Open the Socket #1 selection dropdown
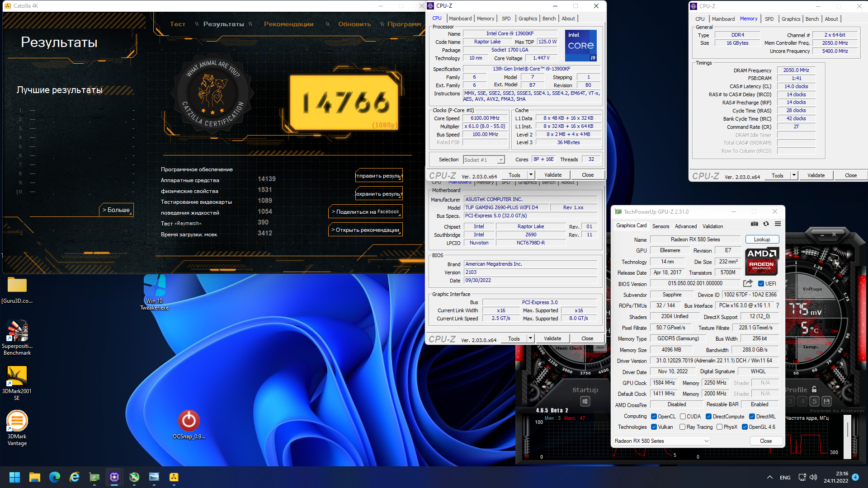Viewport: 868px width, 488px height. tap(484, 160)
